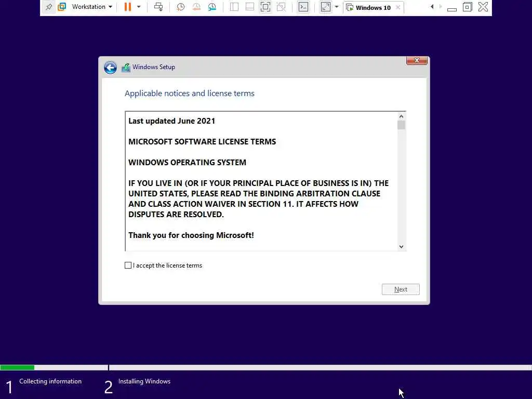Open the snapshot manager

pos(212,7)
